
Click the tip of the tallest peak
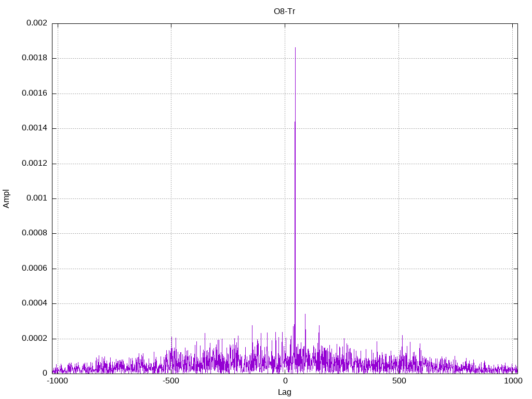tap(295, 48)
